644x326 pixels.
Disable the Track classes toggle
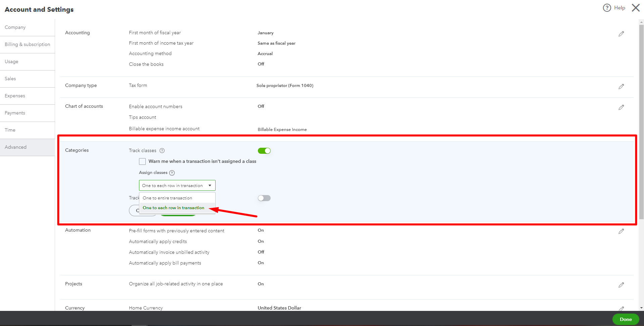coord(264,151)
